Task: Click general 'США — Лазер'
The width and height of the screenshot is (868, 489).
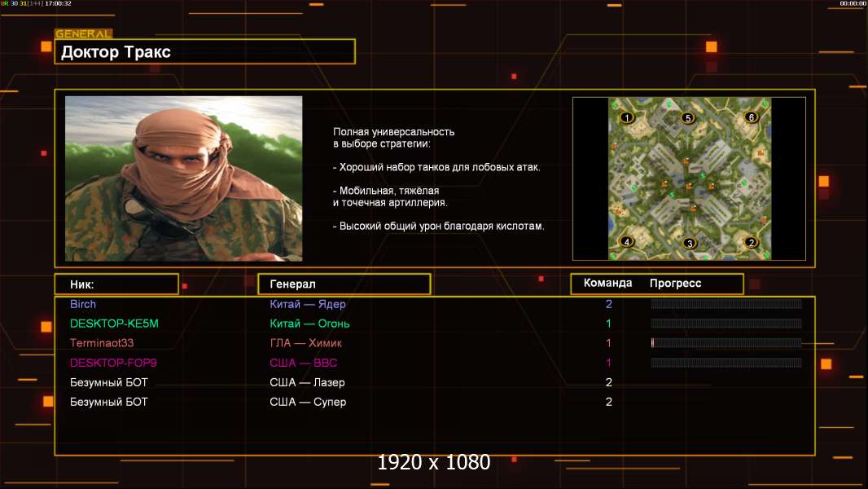Action: [307, 382]
